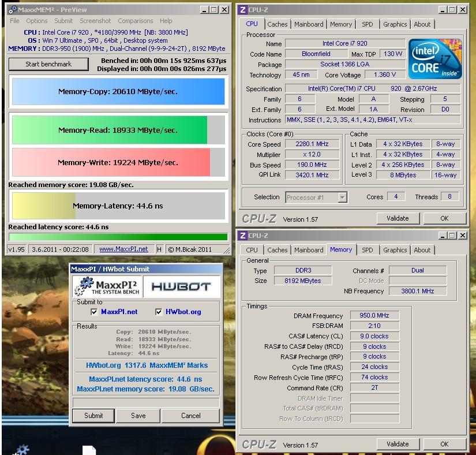Viewport: 476px width, 455px height.
Task: Click the MaxxPI.net link label beside checkbox
Action: 119,312
